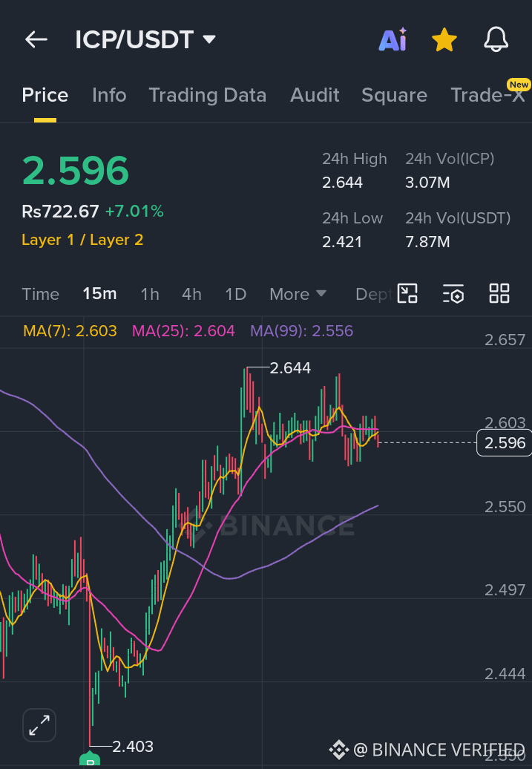
Task: Click the 2.497 price axis label
Action: [505, 590]
